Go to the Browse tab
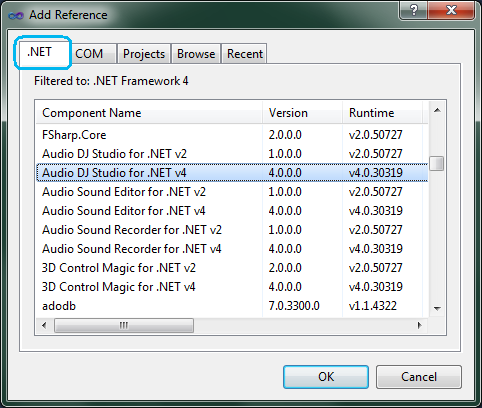 (196, 54)
